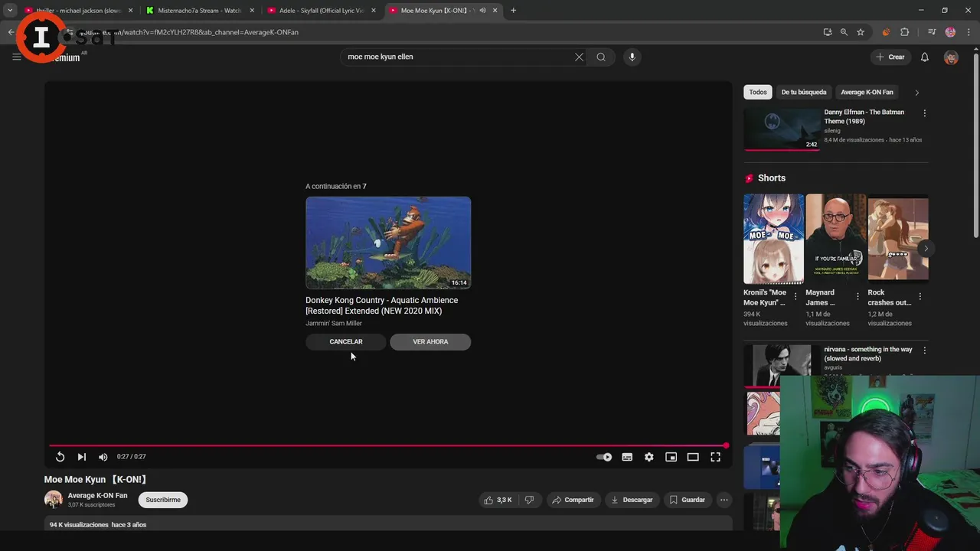The image size is (980, 551).
Task: Click the search input field
Action: coord(458,57)
